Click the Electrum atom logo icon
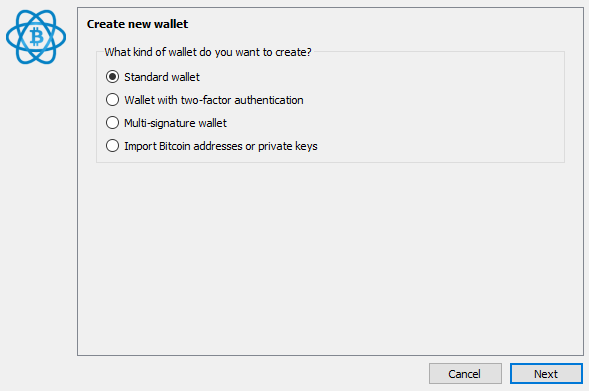This screenshot has width=589, height=391. tap(36, 37)
